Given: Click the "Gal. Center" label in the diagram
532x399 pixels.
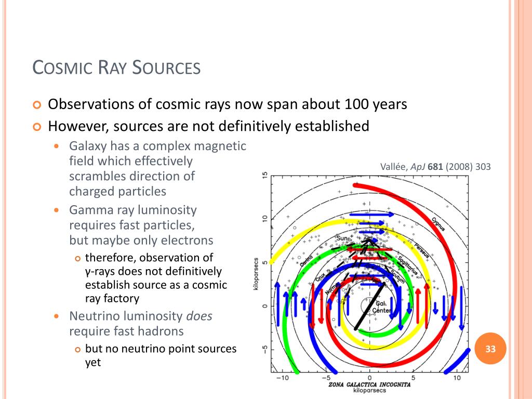Looking at the screenshot, I should pos(382,307).
